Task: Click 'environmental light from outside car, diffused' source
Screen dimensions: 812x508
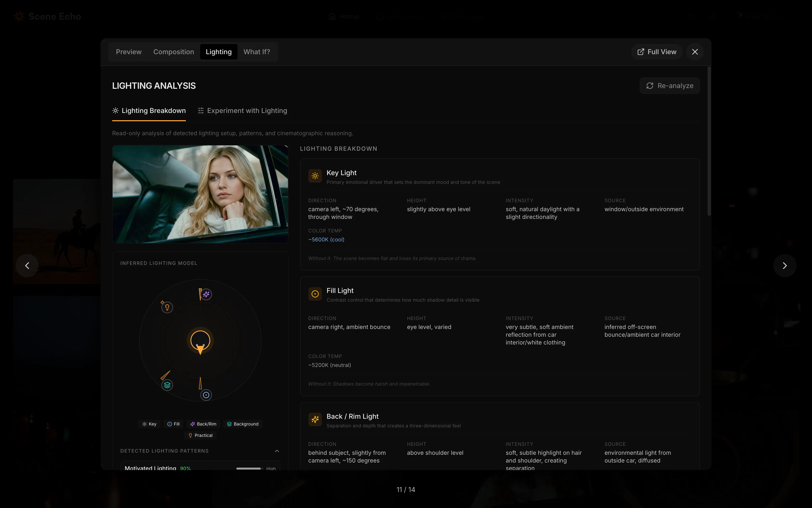Action: point(638,457)
